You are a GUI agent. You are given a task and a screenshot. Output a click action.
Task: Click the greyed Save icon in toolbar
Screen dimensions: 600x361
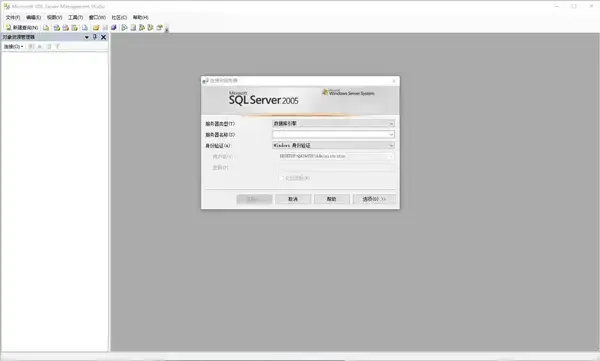tap(105, 28)
